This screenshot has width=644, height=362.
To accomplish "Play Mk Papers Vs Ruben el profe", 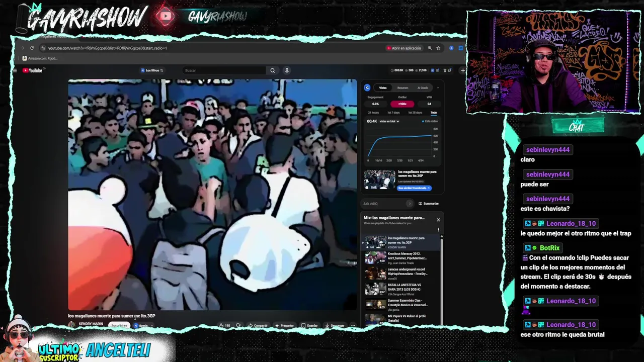I will point(401,318).
